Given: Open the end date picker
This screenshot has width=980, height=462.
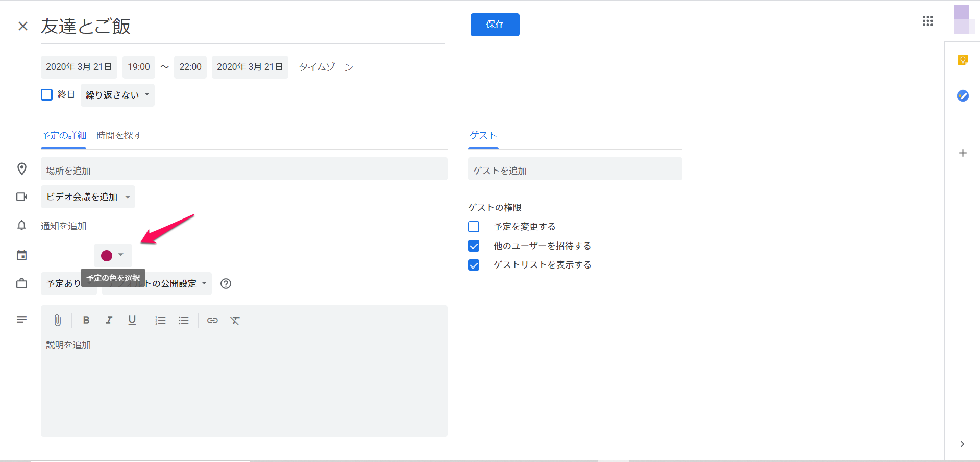Looking at the screenshot, I should [x=250, y=67].
